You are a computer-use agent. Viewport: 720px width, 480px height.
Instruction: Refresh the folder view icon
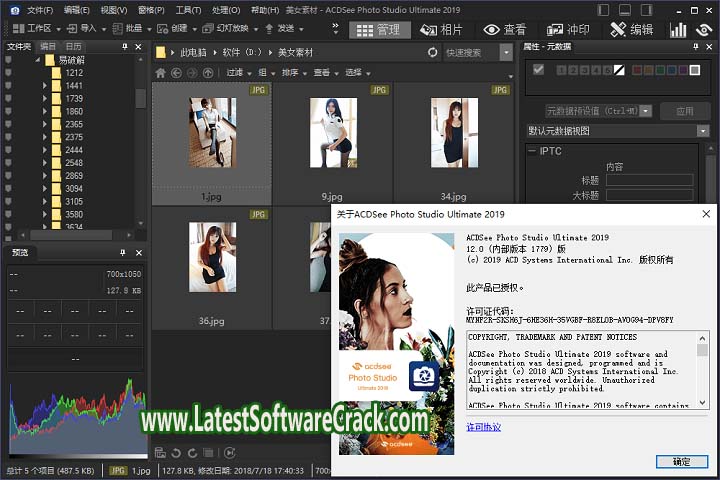(x=433, y=52)
